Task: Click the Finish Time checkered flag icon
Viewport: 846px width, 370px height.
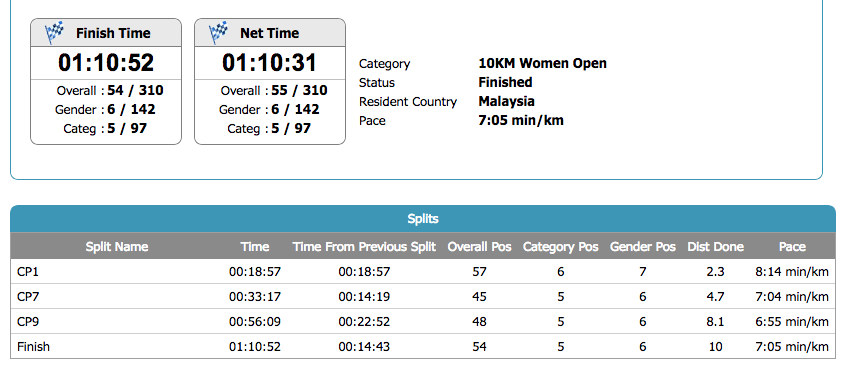Action: click(54, 33)
